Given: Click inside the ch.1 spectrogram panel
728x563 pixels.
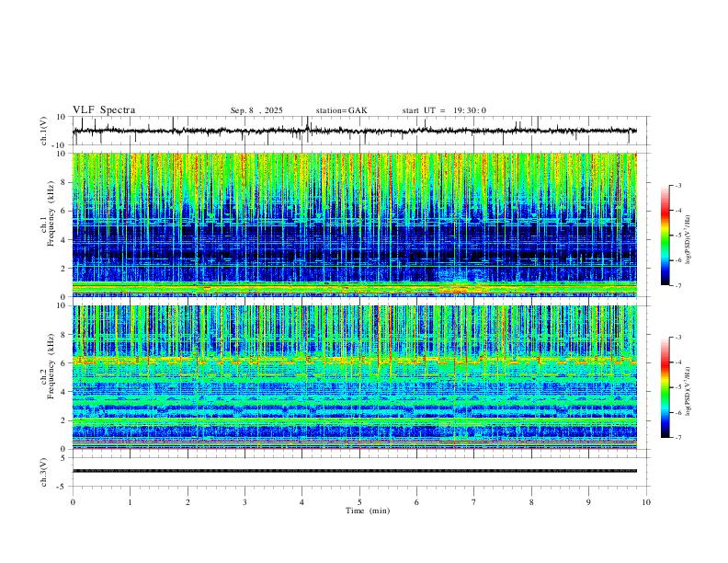Looking at the screenshot, I should pyautogui.click(x=355, y=224).
